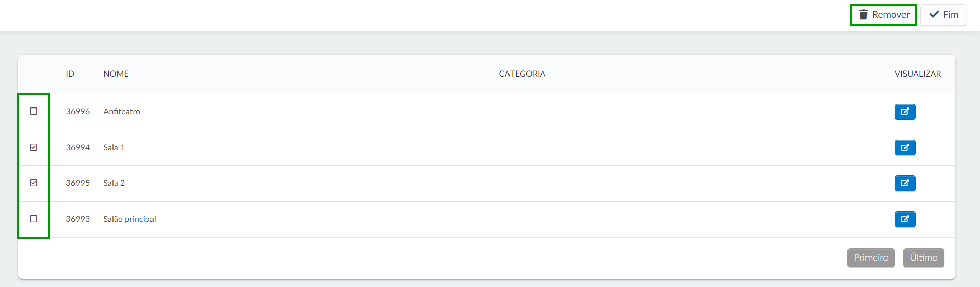Go to Primeiro page
This screenshot has height=287, width=980.
click(871, 258)
